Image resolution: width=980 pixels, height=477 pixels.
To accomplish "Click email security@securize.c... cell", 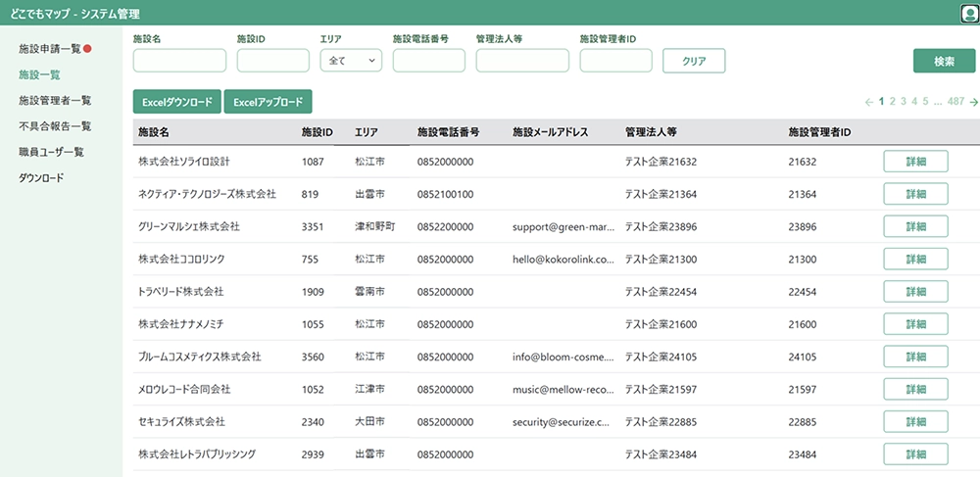I will (563, 422).
